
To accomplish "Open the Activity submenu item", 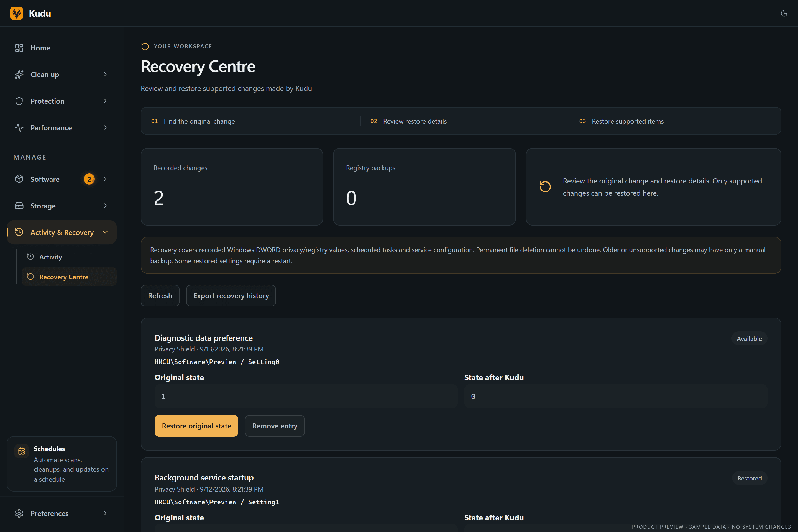I will [69, 257].
